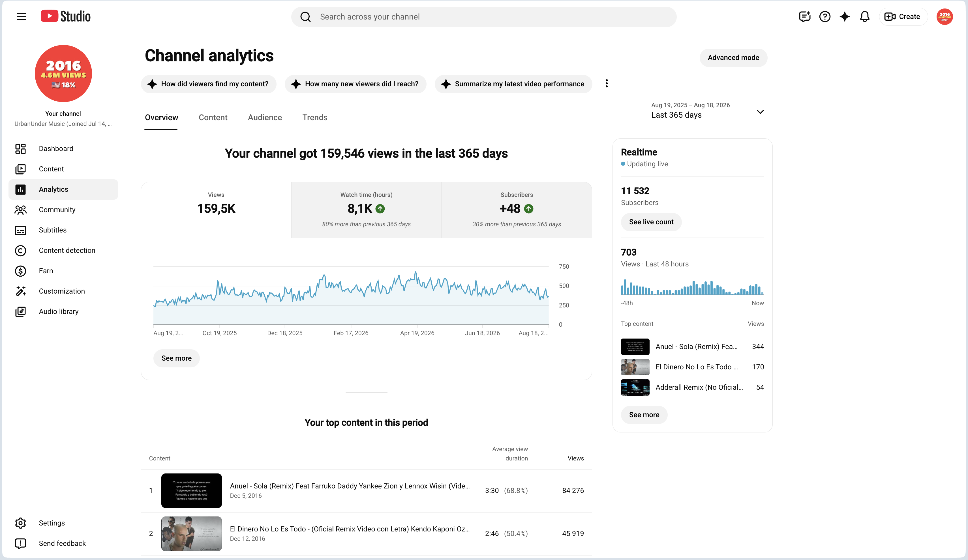Click the Subtitles sidebar icon
The height and width of the screenshot is (560, 968).
(20, 230)
